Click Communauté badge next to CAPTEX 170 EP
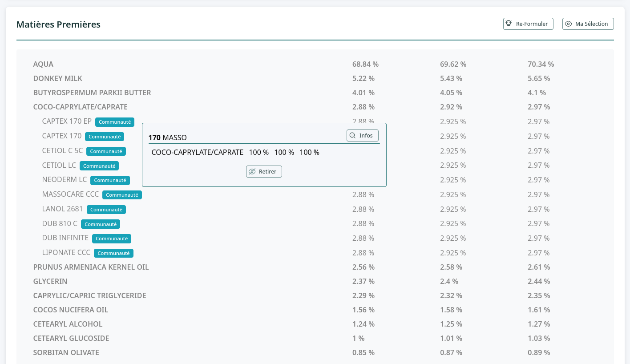The image size is (630, 364). point(115,122)
